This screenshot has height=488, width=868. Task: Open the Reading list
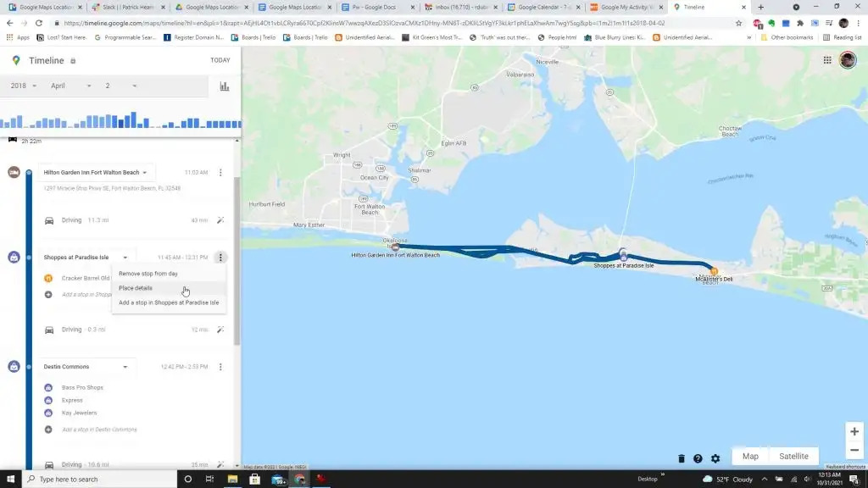[x=842, y=37]
